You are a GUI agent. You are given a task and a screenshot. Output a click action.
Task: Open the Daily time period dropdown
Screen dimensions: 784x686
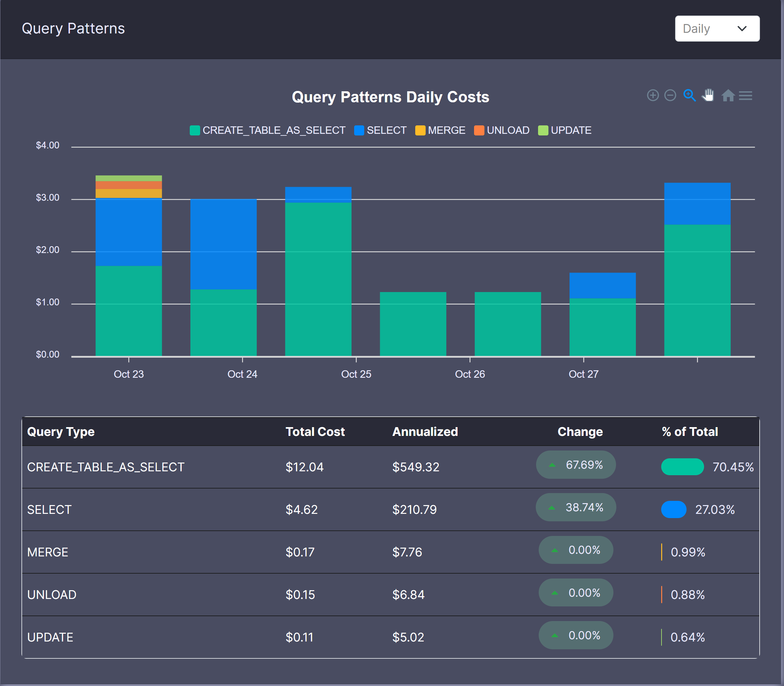coord(717,28)
